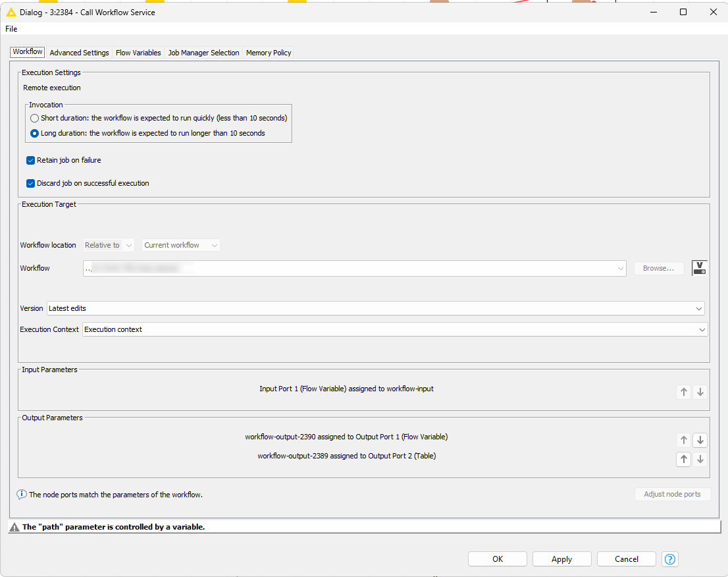Move workflow-output-2390 down with arrow
The width and height of the screenshot is (728, 577).
[x=700, y=440]
